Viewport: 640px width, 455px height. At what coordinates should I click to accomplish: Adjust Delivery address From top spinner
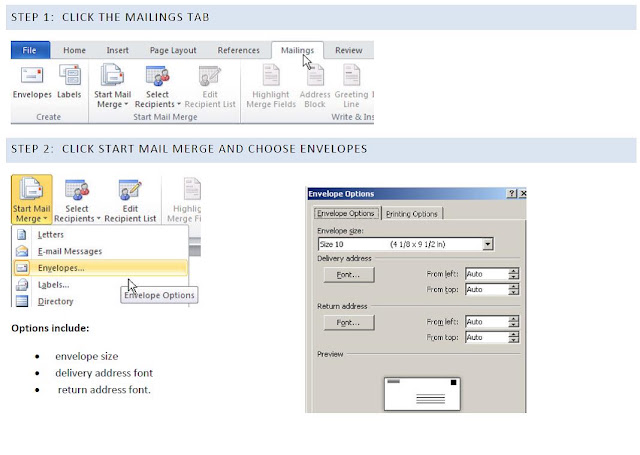pos(514,289)
